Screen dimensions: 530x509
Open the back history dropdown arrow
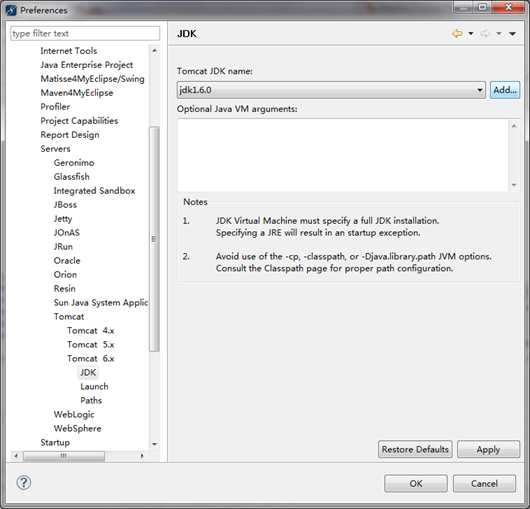[x=471, y=33]
